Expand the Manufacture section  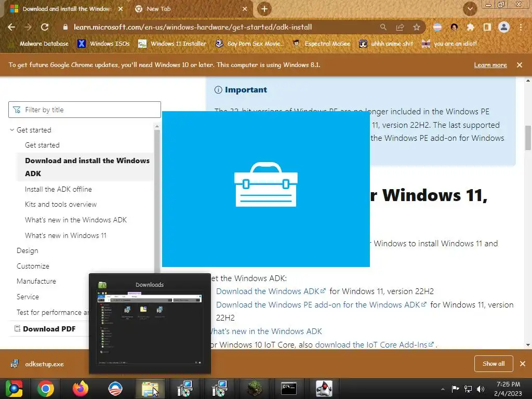[36, 281]
